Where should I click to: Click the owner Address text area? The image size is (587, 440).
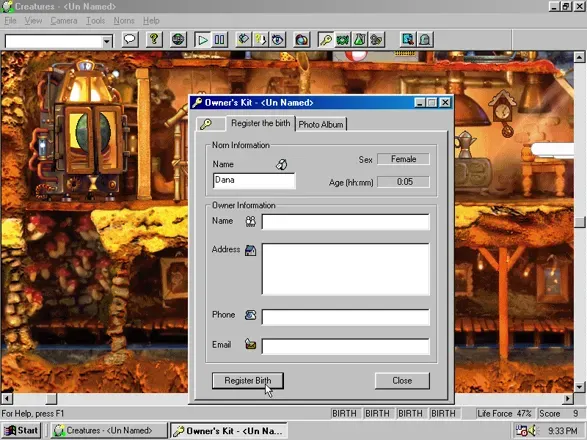pyautogui.click(x=345, y=269)
